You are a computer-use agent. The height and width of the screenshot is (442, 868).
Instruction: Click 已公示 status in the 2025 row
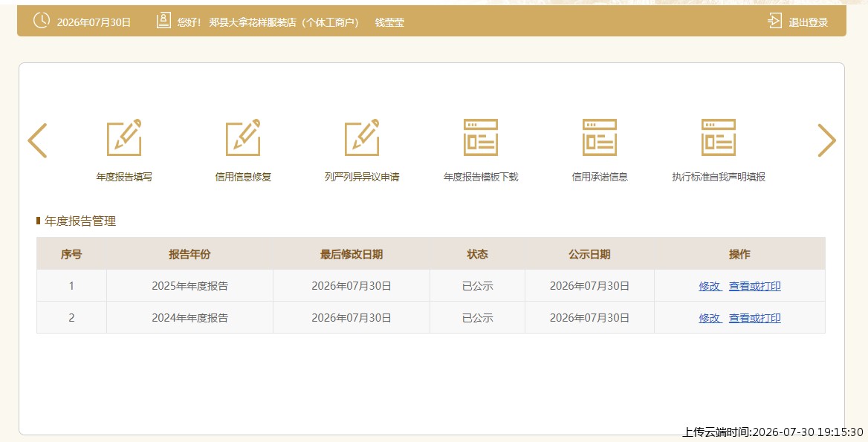[477, 286]
